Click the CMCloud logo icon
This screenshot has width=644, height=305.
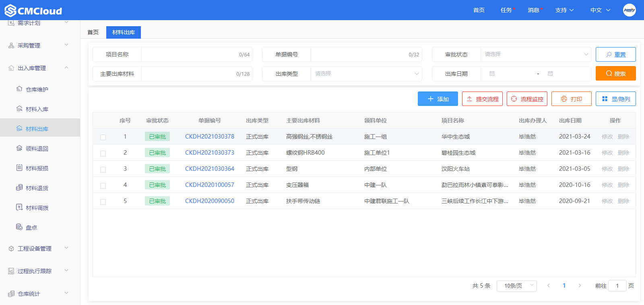point(10,10)
